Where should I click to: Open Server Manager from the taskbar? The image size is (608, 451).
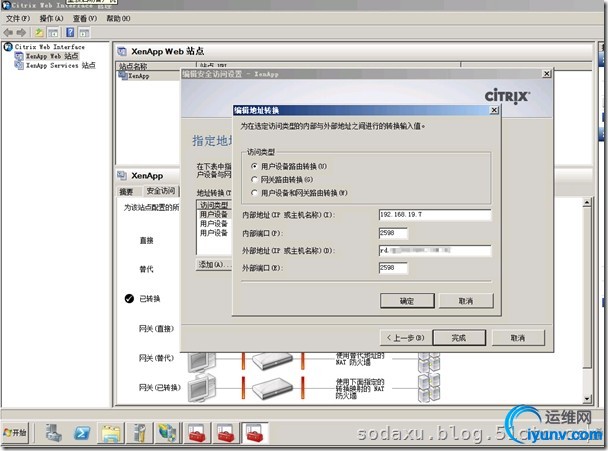click(x=54, y=433)
